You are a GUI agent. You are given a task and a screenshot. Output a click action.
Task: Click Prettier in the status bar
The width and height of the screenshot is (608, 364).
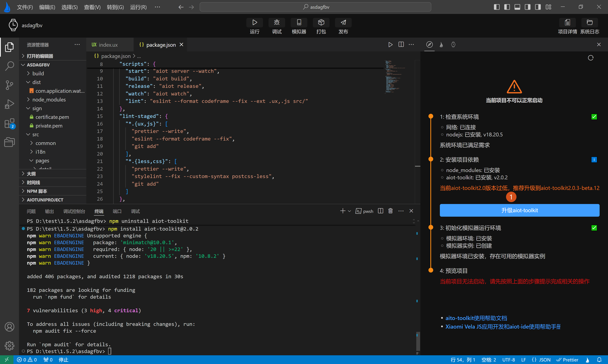click(567, 360)
